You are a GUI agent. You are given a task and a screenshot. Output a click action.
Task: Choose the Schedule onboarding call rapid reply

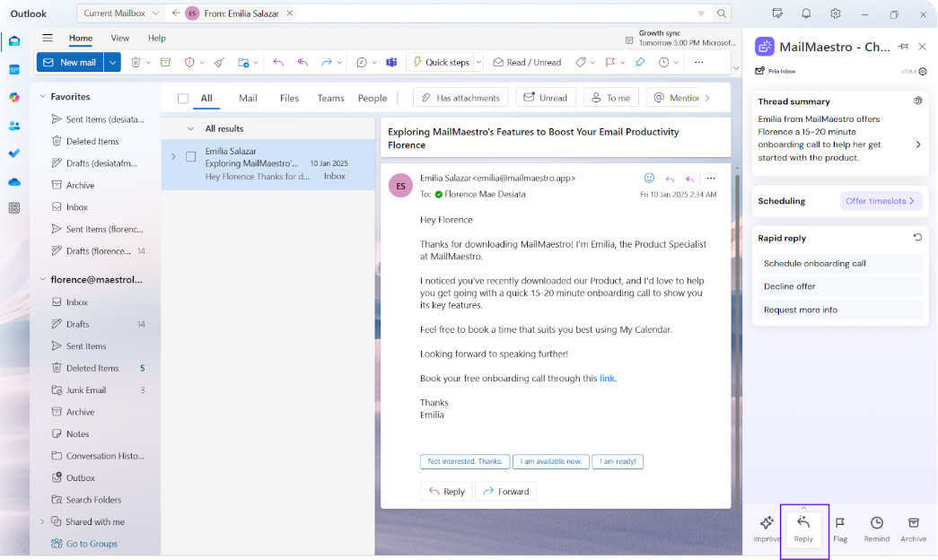point(840,263)
